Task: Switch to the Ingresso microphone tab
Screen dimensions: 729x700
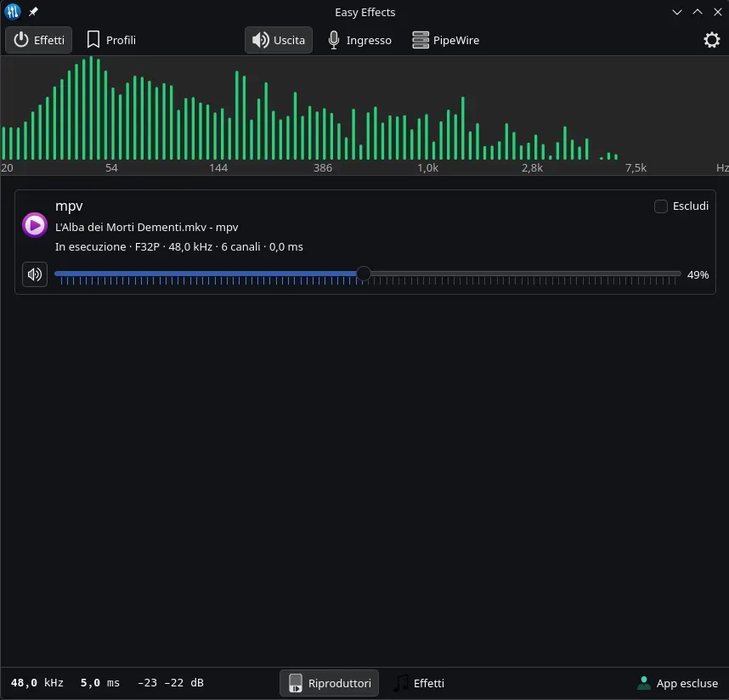Action: coord(359,40)
